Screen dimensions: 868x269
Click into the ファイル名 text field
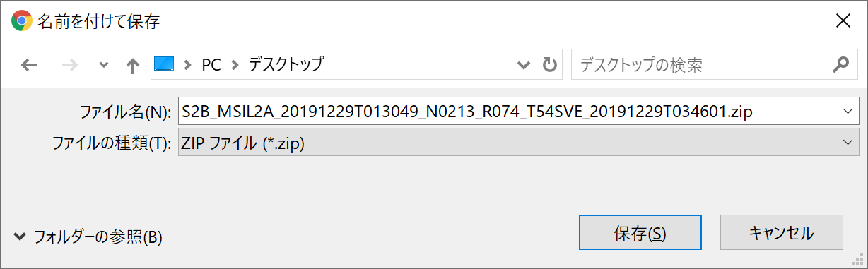click(x=509, y=111)
